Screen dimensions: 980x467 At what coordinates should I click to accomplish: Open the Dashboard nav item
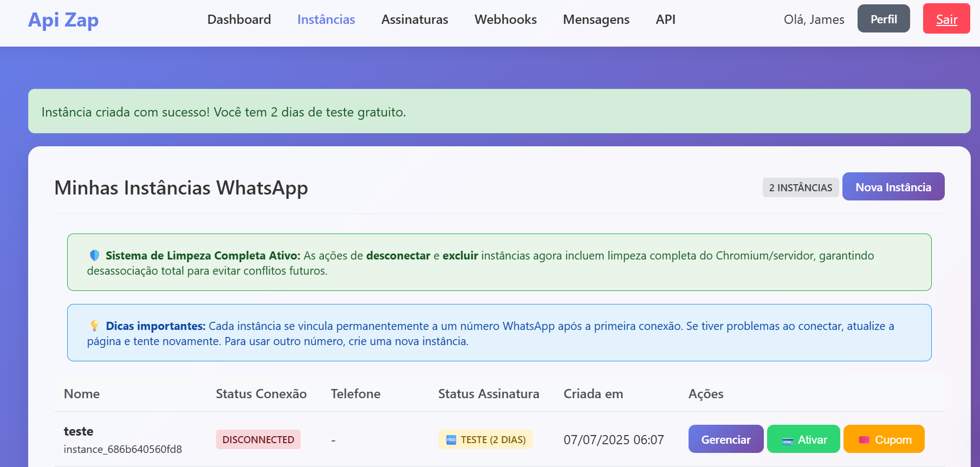coord(239,20)
